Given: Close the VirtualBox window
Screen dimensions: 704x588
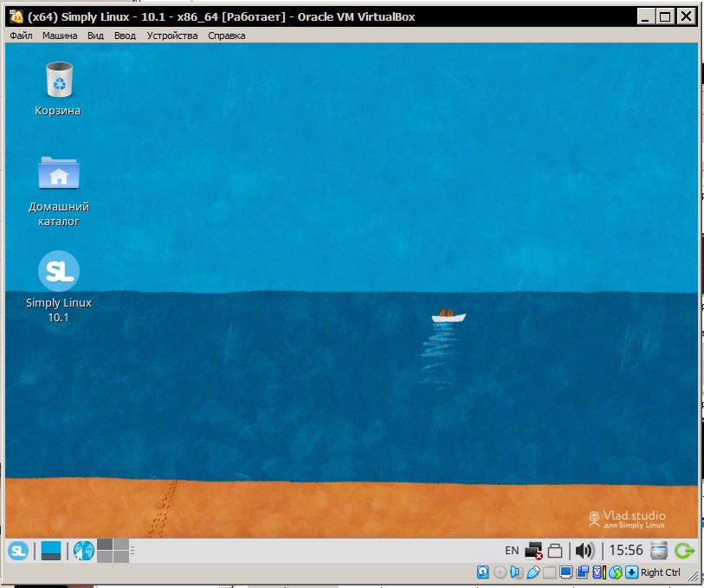Looking at the screenshot, I should click(x=686, y=17).
